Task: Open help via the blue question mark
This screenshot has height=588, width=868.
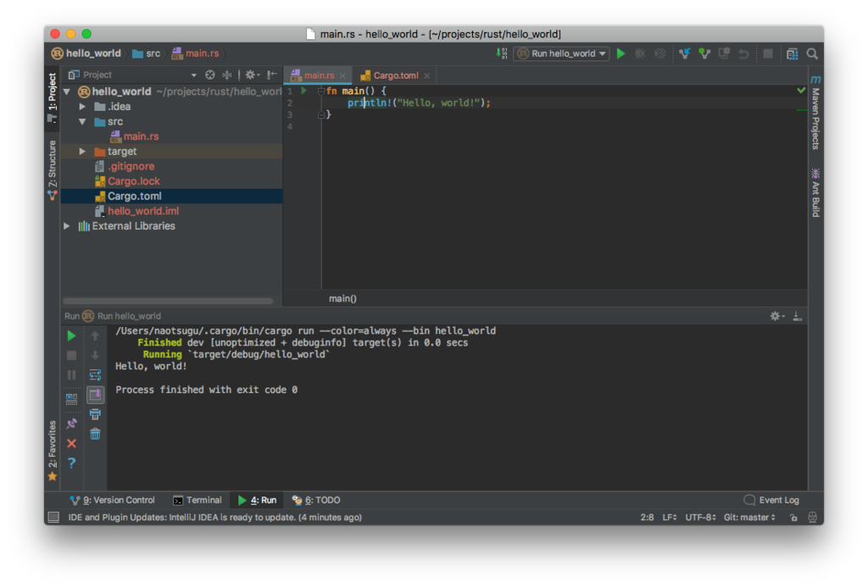Action: coord(71,463)
